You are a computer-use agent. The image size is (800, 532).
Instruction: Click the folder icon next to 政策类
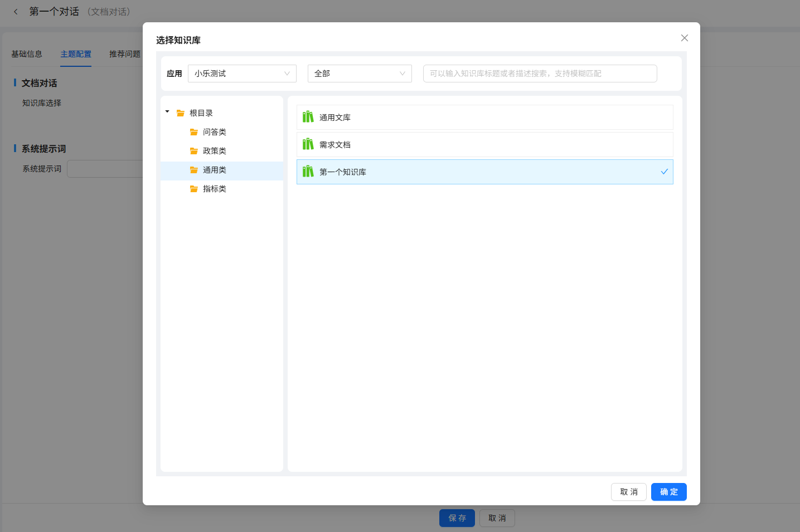194,151
